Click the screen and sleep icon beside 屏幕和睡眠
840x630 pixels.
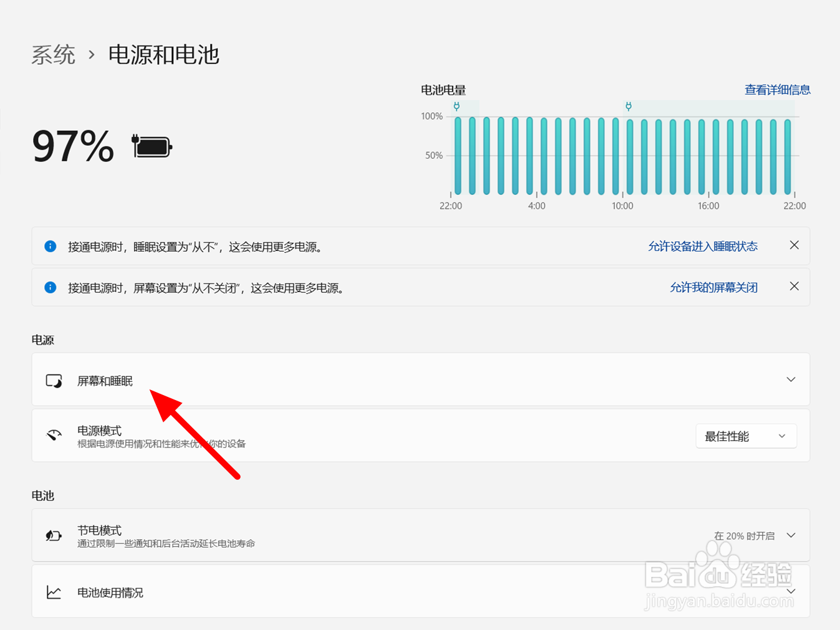pos(54,380)
